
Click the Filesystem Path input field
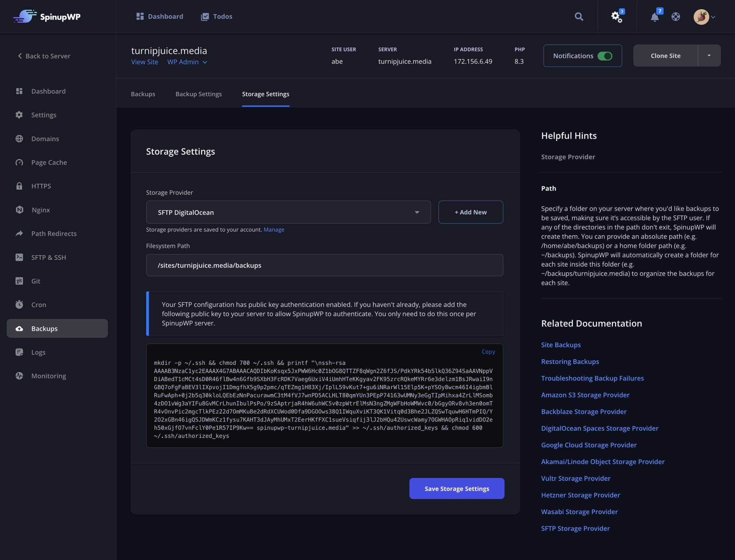[x=324, y=265]
